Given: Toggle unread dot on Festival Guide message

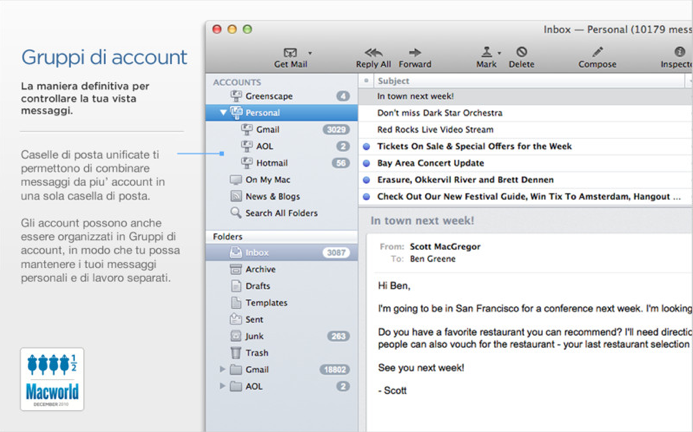Looking at the screenshot, I should pyautogui.click(x=366, y=197).
